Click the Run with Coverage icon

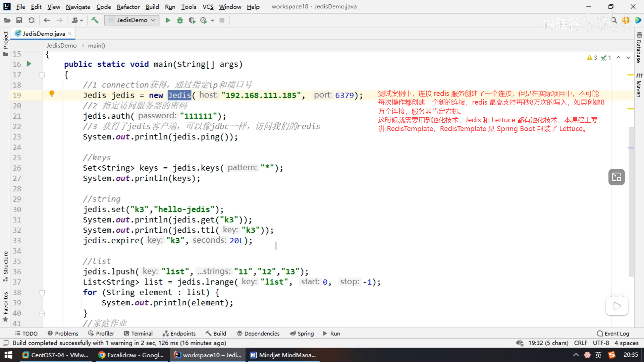[x=192, y=20]
